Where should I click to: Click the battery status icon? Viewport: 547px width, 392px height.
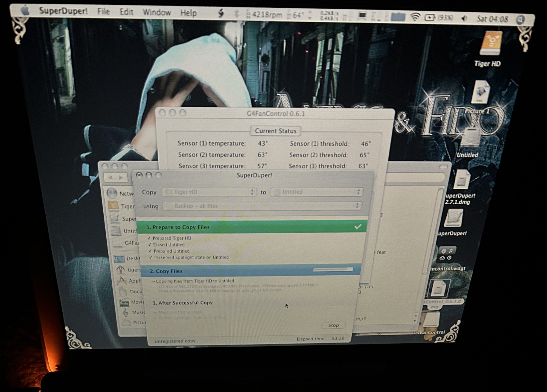(430, 18)
